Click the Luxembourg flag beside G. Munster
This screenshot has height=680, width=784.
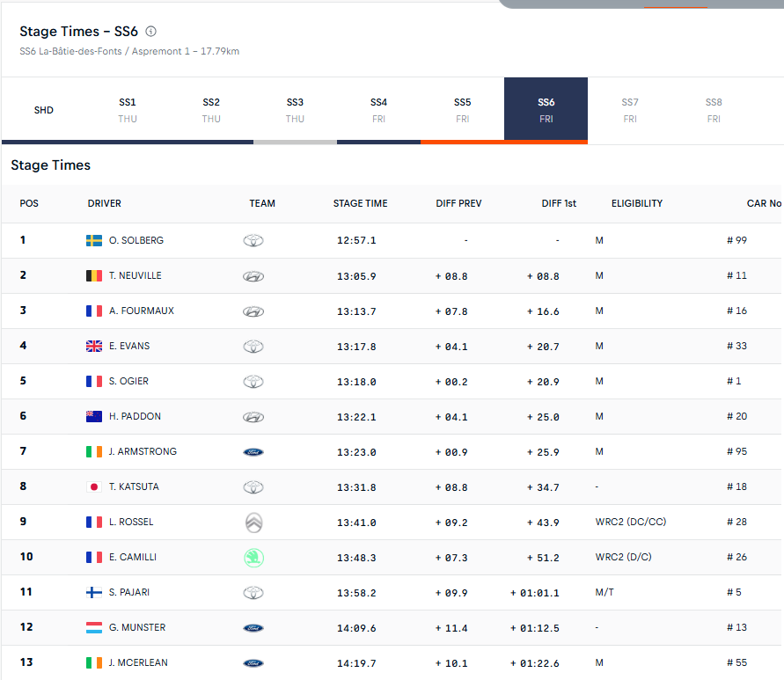94,627
